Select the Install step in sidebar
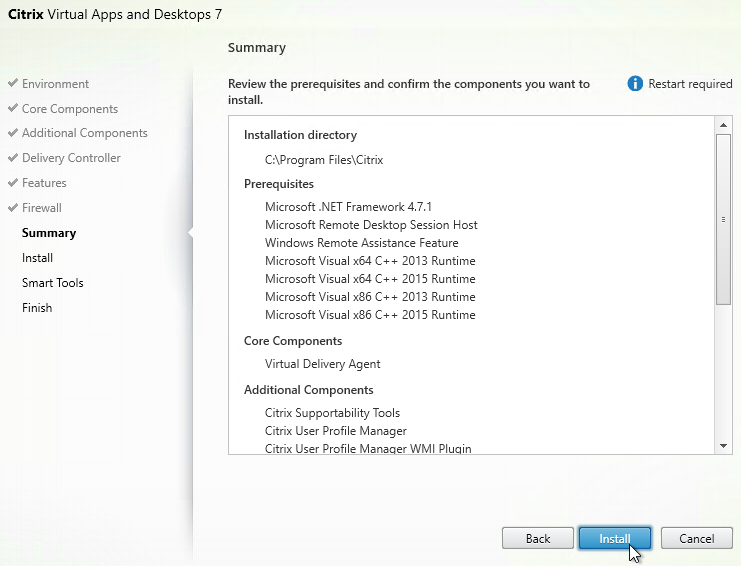The width and height of the screenshot is (741, 566). [37, 257]
